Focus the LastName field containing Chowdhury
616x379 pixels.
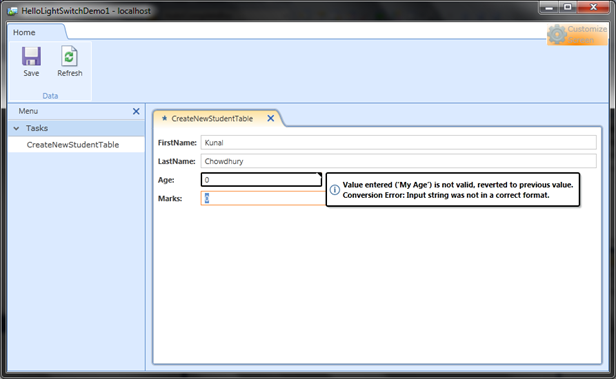(398, 161)
